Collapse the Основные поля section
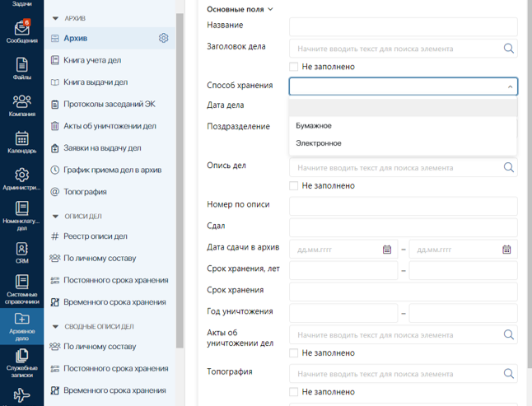532x406 pixels. pyautogui.click(x=270, y=10)
